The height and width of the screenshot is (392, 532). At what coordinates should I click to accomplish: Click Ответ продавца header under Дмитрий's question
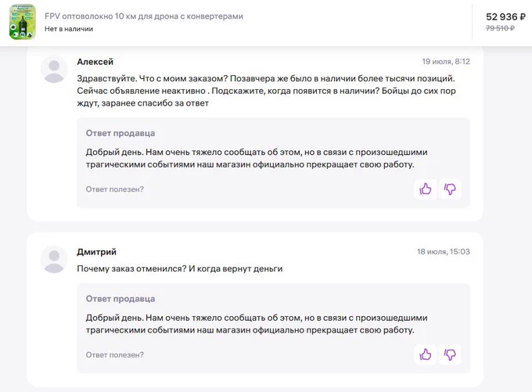coord(120,299)
